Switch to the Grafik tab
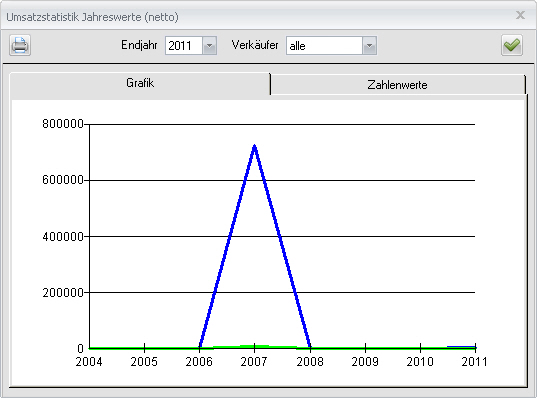The height and width of the screenshot is (398, 537). coord(140,83)
